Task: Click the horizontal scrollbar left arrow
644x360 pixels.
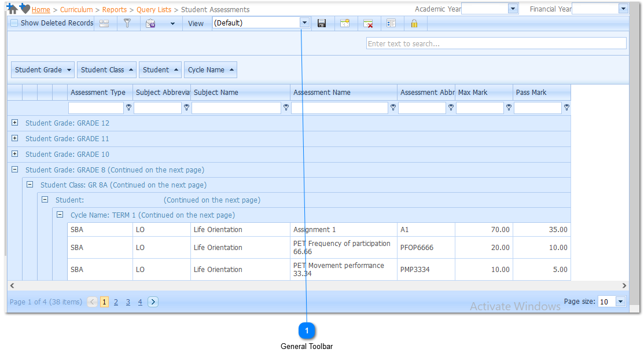Action: (x=12, y=285)
